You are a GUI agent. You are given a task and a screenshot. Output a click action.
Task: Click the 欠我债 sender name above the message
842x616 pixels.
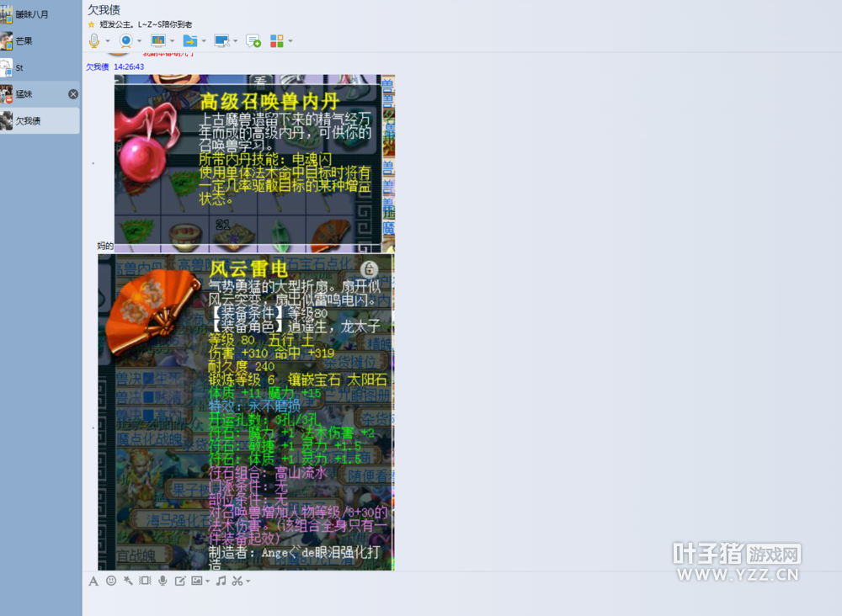[97, 67]
